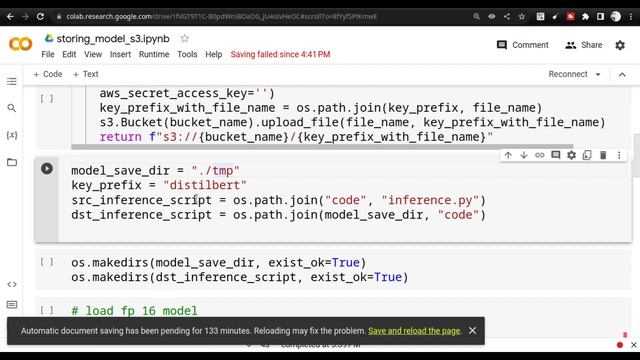The height and width of the screenshot is (360, 640).
Task: Click the Comment button
Action: click(523, 45)
